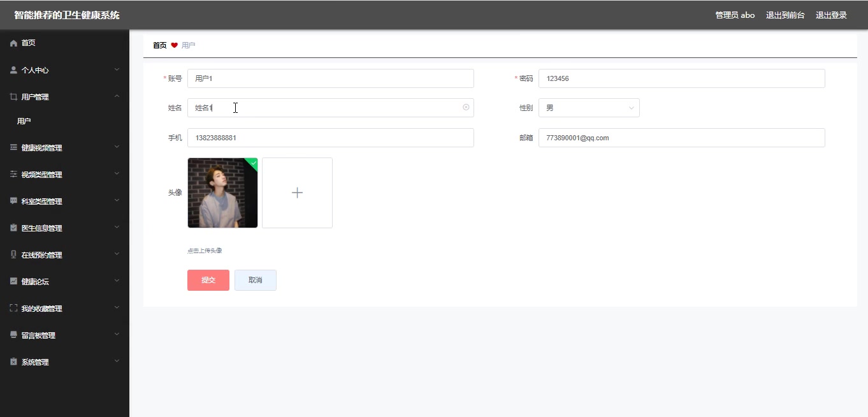Click the microphone icon beside 在线预约管理

(13, 254)
